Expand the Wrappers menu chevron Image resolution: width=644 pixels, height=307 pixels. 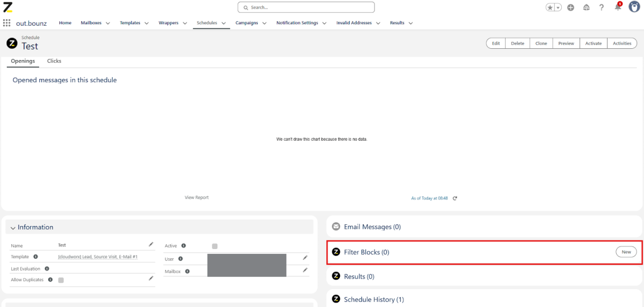pos(185,23)
